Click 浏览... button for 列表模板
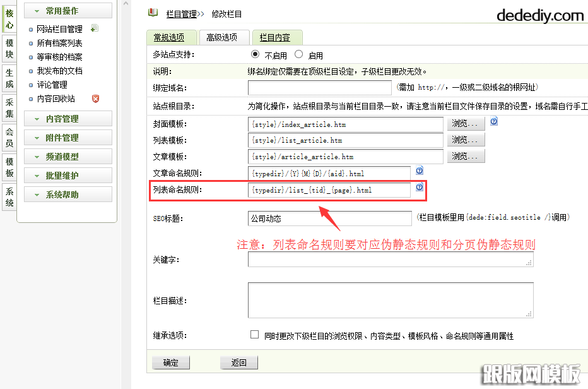Image resolution: width=588 pixels, height=389 pixels. click(467, 140)
